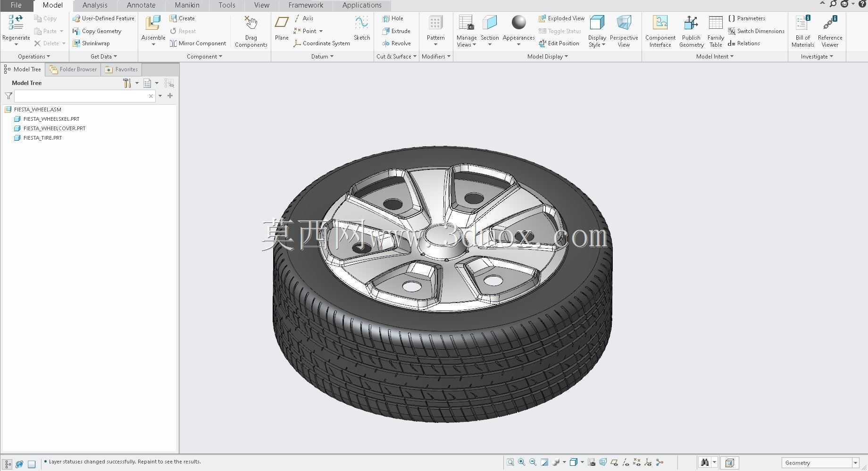The image size is (868, 471).
Task: Click the Pattern tool icon
Action: coord(435,23)
